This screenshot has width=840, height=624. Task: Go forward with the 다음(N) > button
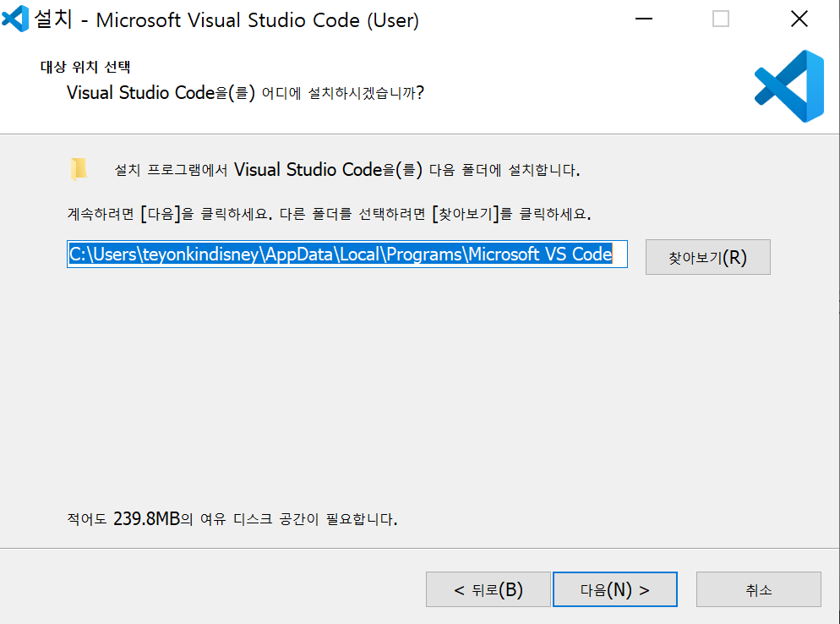pos(615,589)
